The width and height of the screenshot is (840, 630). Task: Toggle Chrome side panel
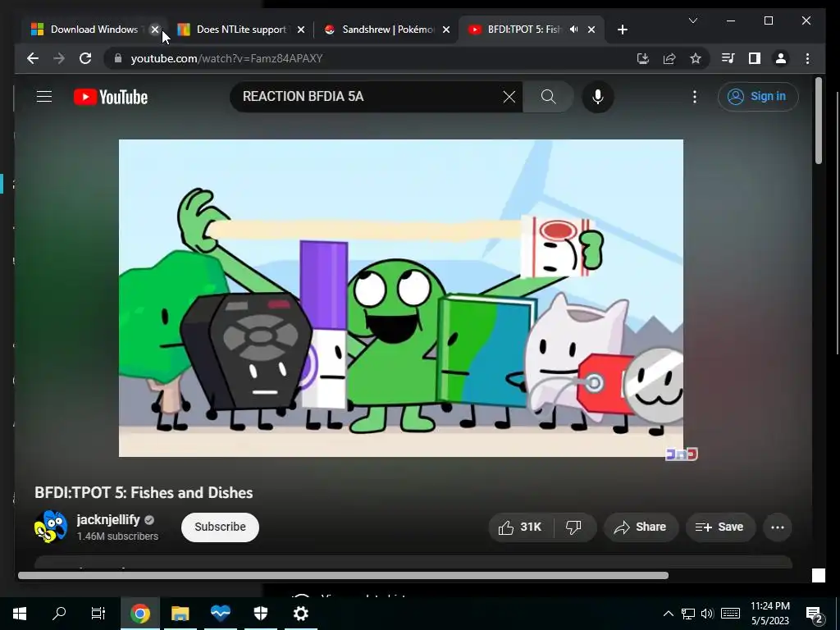click(x=755, y=58)
